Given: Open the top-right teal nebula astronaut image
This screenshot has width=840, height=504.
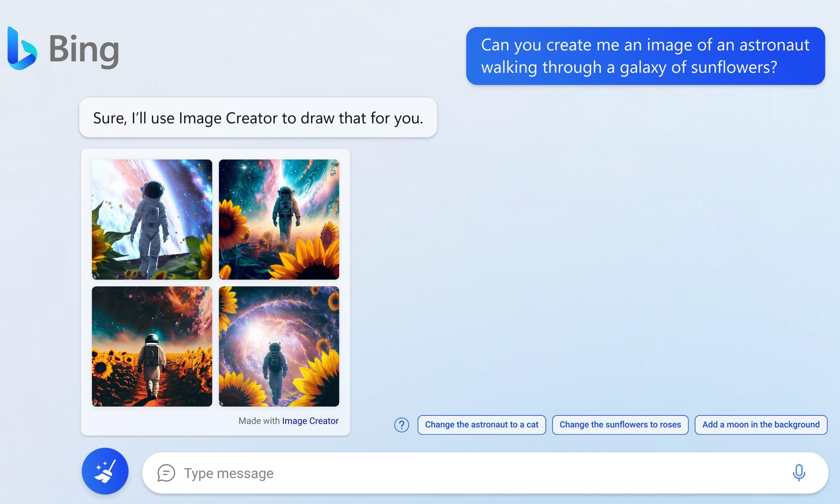Looking at the screenshot, I should point(279,219).
